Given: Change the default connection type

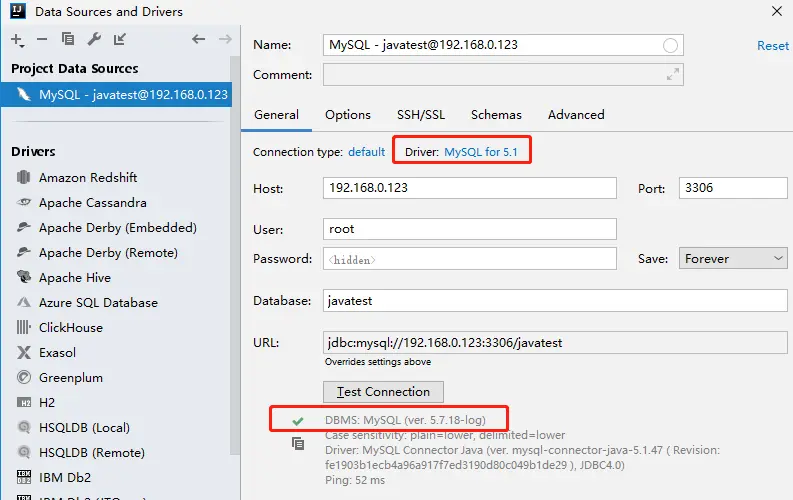Looking at the screenshot, I should [x=366, y=152].
